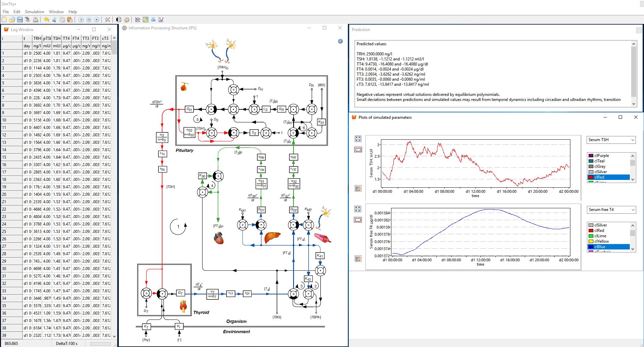
Task: Minimize the Log Window
Action: click(79, 30)
